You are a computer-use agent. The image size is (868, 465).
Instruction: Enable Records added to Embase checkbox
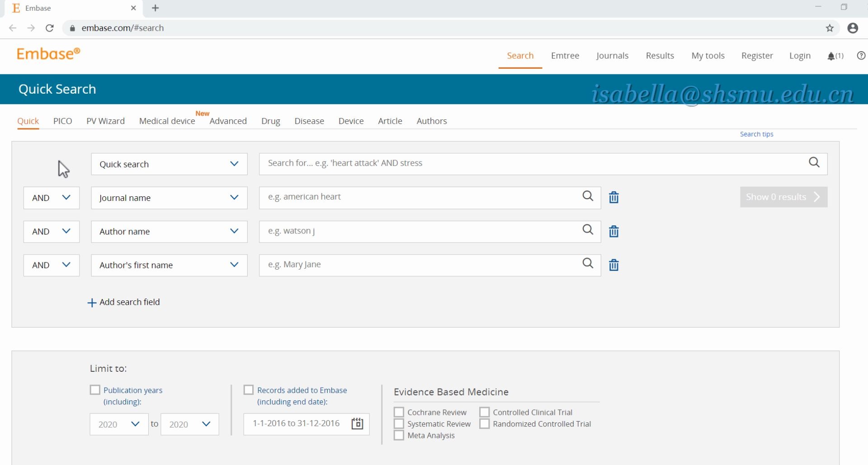point(248,389)
